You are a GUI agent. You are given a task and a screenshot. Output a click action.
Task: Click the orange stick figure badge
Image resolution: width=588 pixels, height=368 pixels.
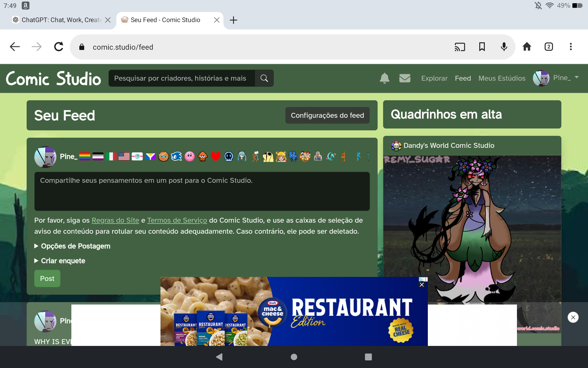coord(255,156)
